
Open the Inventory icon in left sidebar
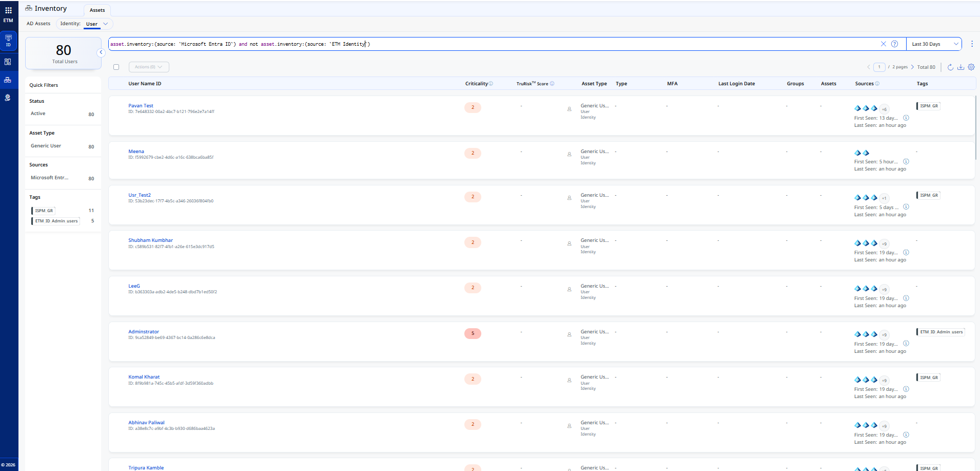pyautogui.click(x=8, y=80)
